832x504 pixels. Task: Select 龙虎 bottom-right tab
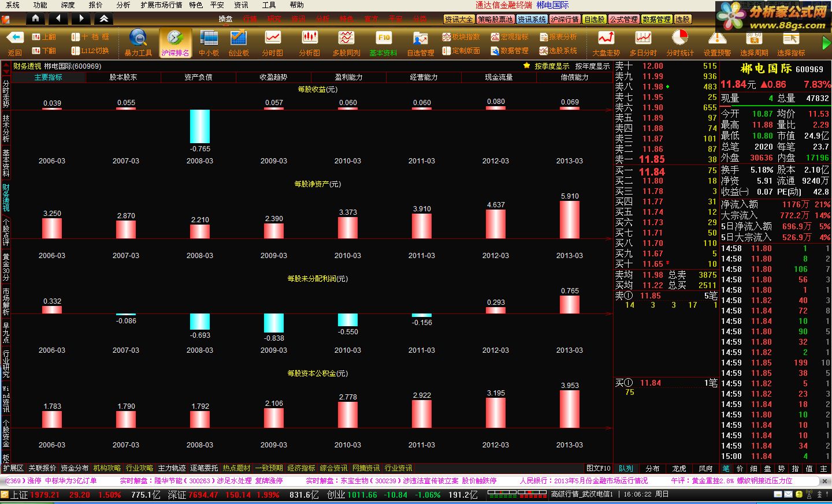[679, 469]
